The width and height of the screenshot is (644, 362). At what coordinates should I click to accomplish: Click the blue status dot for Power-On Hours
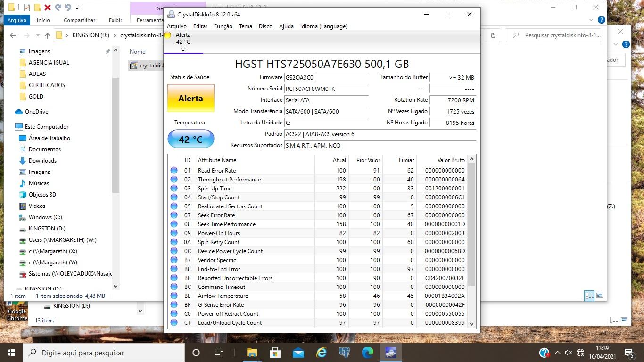(174, 233)
